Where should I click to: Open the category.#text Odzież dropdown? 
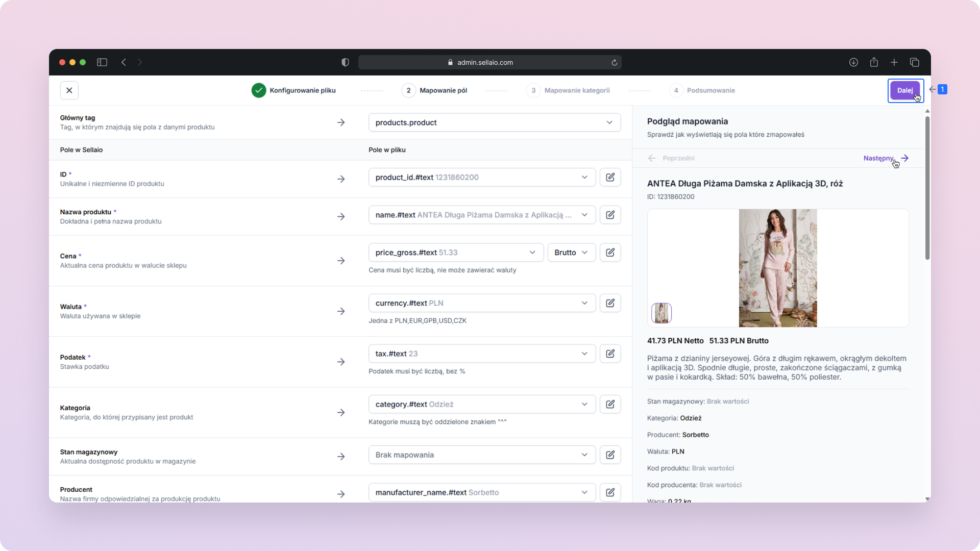pos(482,404)
